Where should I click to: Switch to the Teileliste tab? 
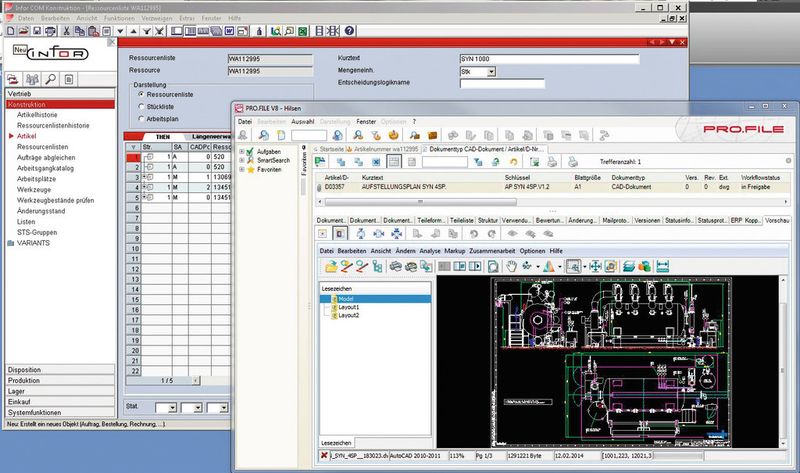click(462, 220)
